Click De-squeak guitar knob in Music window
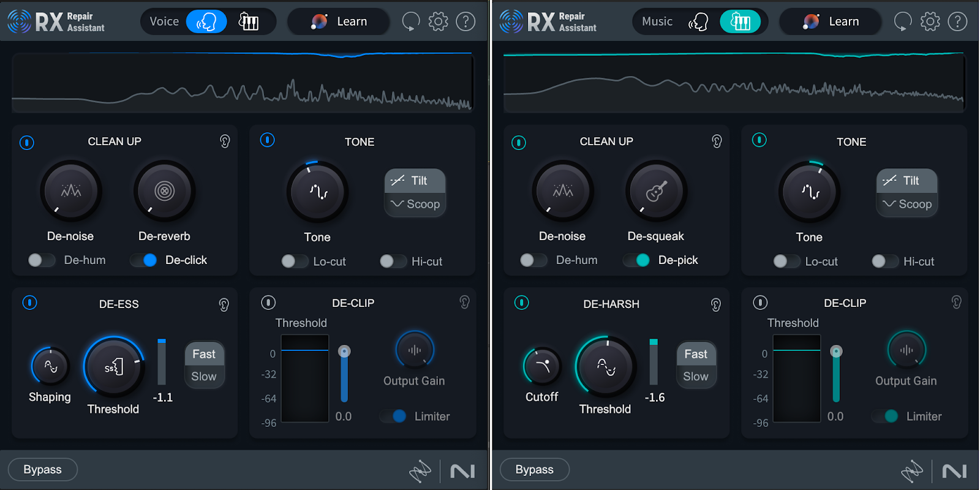Screen dimensions: 980x490 [656, 191]
